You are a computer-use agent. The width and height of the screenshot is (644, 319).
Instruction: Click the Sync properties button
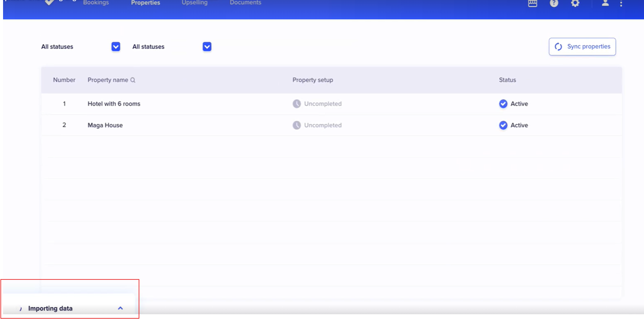[x=582, y=47]
